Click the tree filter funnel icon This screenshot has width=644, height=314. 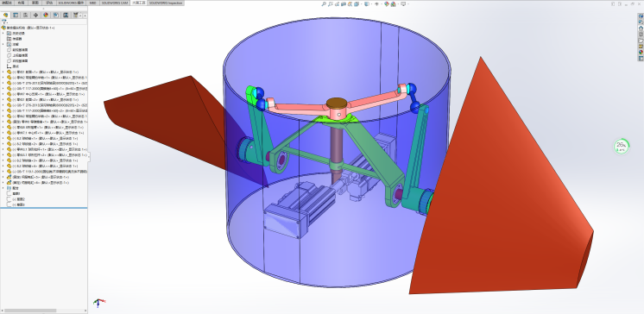(x=4, y=22)
